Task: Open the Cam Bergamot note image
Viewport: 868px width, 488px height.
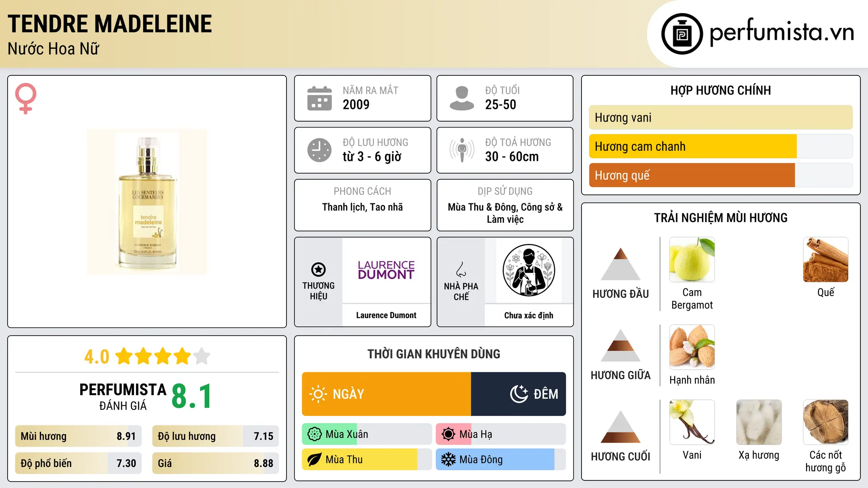Action: pos(692,260)
